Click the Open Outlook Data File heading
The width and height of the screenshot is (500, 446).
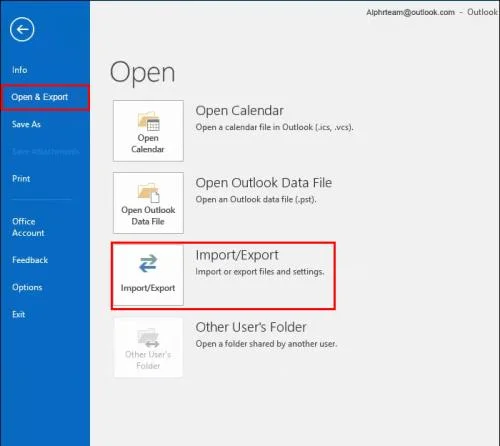(264, 183)
